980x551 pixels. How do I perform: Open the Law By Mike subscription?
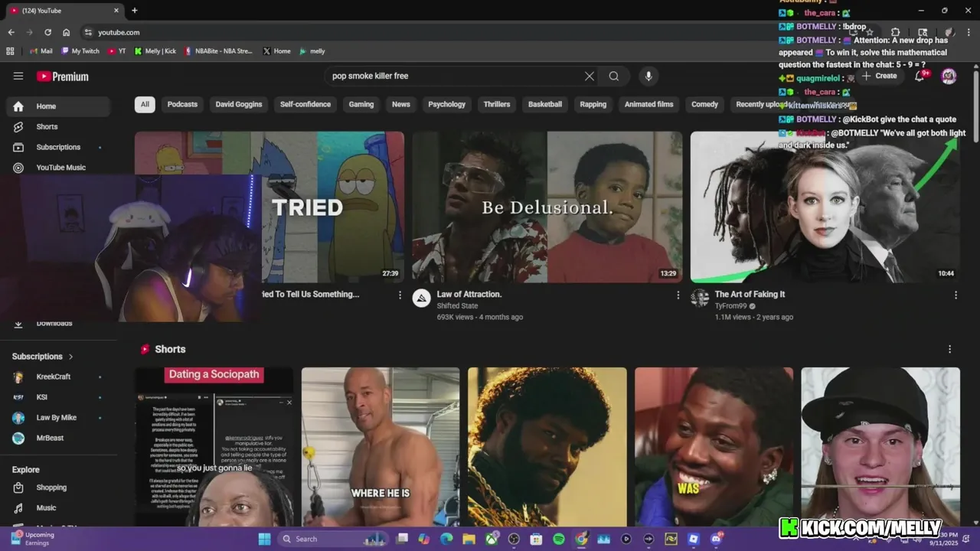[58, 418]
